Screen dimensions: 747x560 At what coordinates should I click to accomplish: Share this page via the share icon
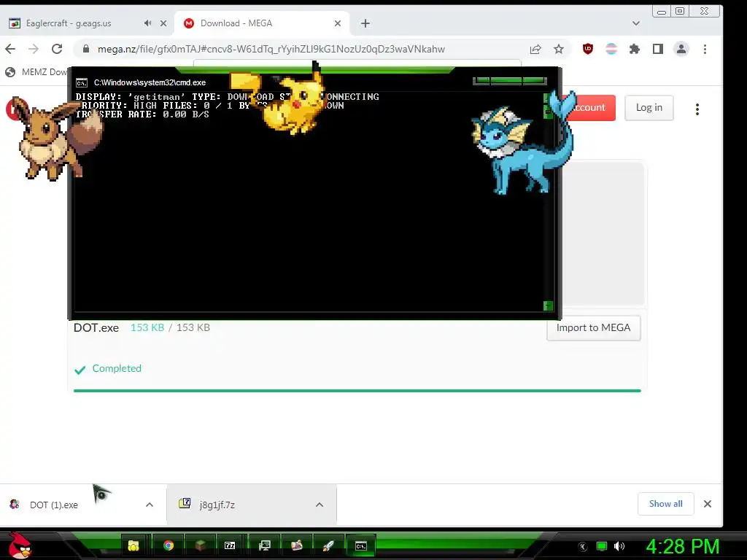tap(535, 49)
